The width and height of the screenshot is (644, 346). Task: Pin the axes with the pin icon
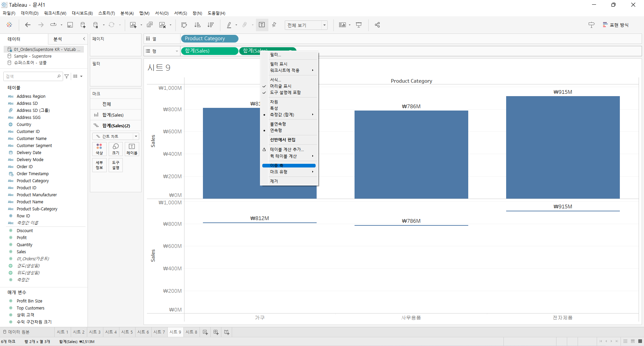click(274, 25)
